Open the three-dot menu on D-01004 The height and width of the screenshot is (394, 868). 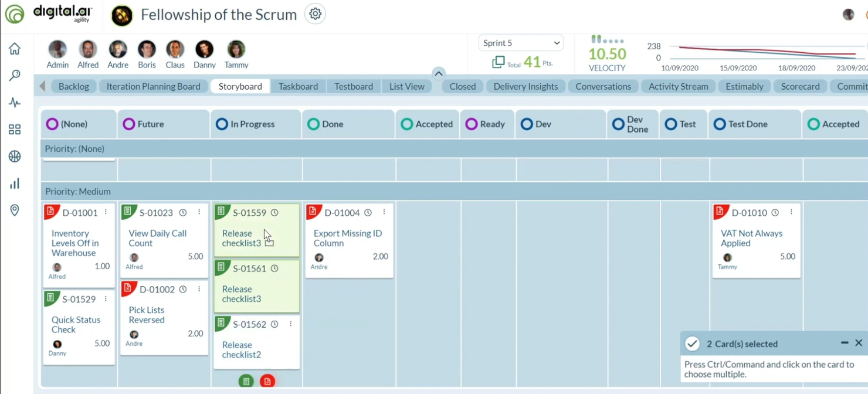384,212
